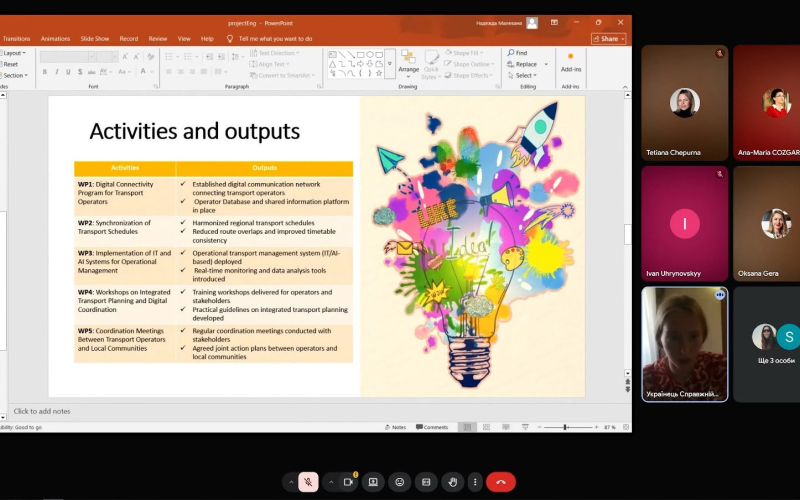
Task: Open the Slide Show tab
Action: coord(94,38)
